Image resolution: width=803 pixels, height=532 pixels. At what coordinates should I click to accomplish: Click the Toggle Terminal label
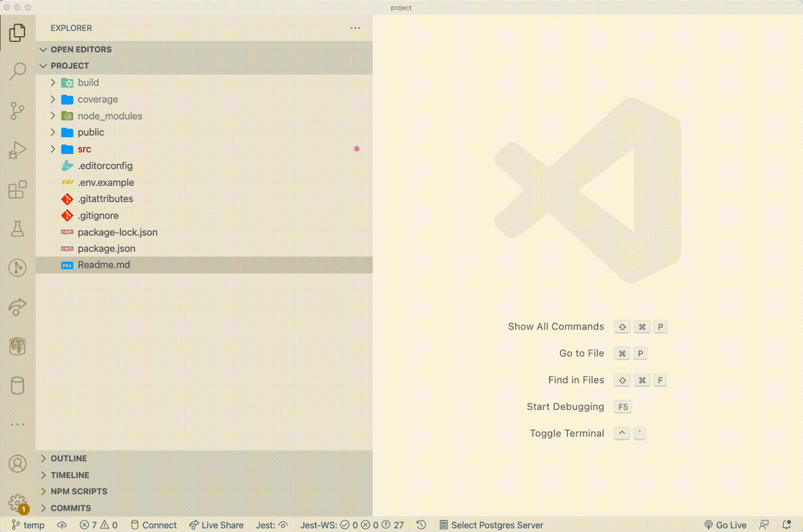point(567,434)
